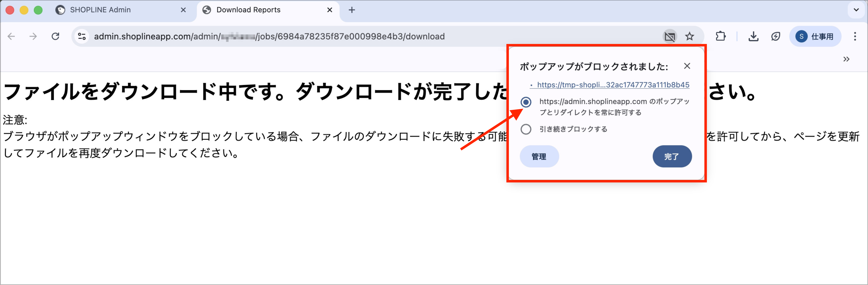The height and width of the screenshot is (285, 868).
Task: Select always allow popups and redirects option
Action: [526, 102]
